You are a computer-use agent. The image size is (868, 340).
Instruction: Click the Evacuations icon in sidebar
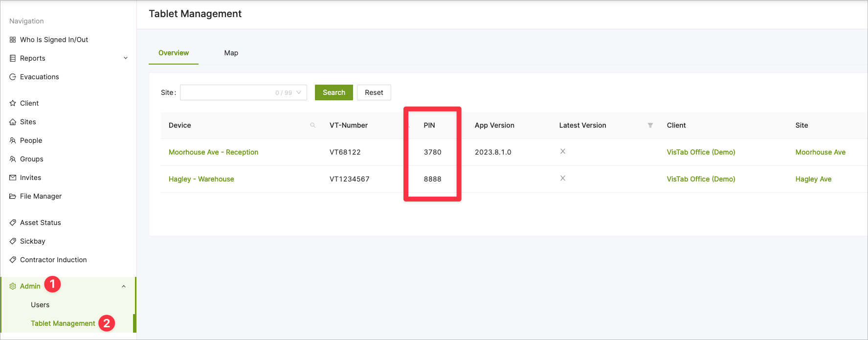[x=13, y=77]
